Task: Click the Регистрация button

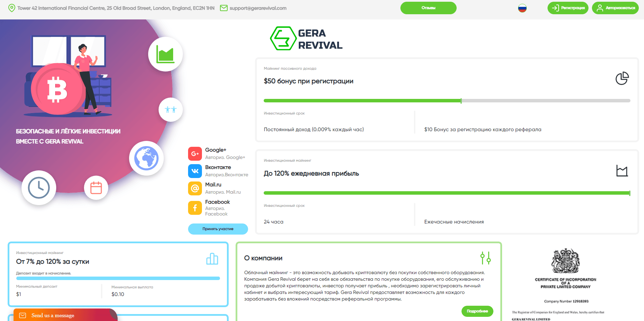Action: point(568,8)
